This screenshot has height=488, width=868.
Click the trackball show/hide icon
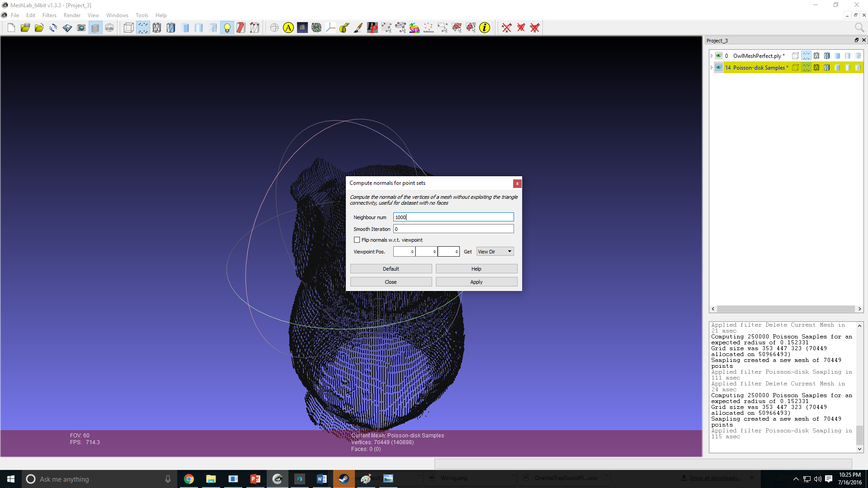[274, 28]
